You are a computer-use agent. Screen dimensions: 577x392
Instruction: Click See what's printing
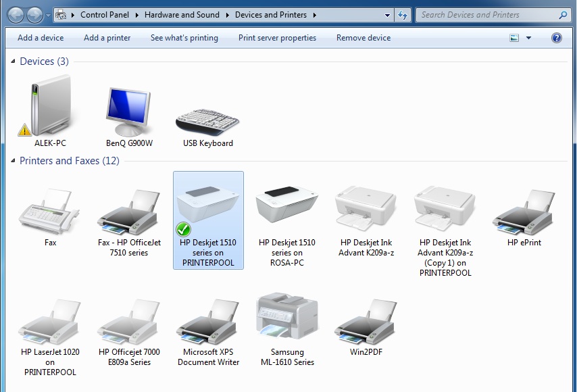pyautogui.click(x=184, y=38)
